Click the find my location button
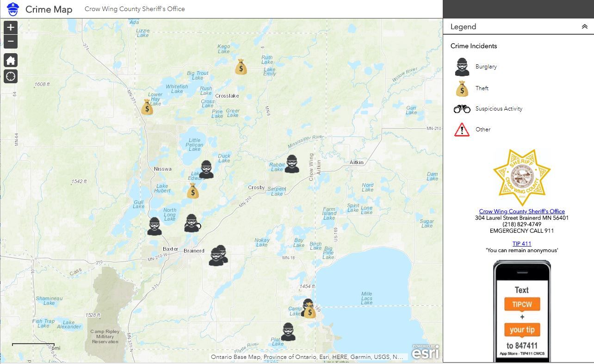Screen dimensions: 594x364 (x=11, y=76)
